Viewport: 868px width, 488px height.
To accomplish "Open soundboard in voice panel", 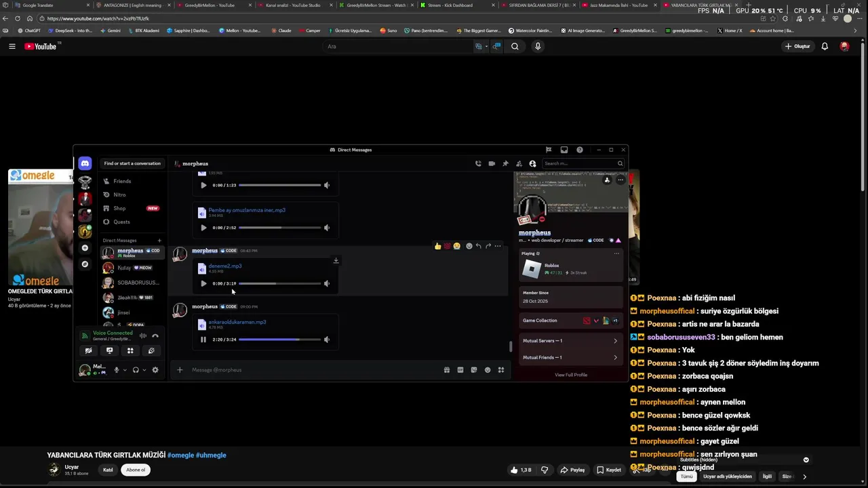I will (x=151, y=350).
